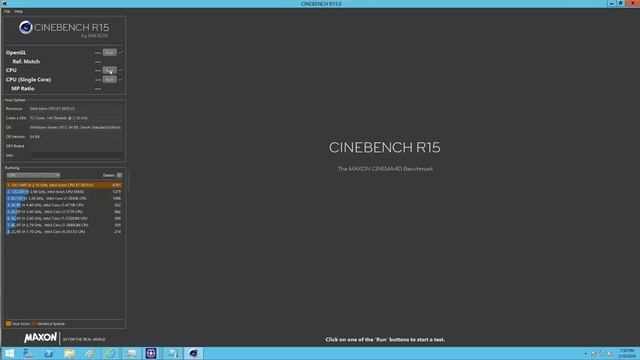
Task: Toggle the OpenGL test checkbox
Action: [120, 53]
